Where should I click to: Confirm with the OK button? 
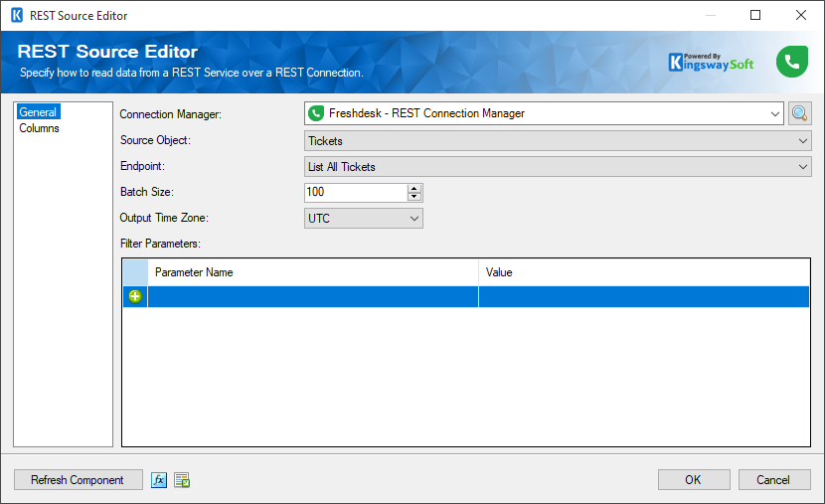694,480
